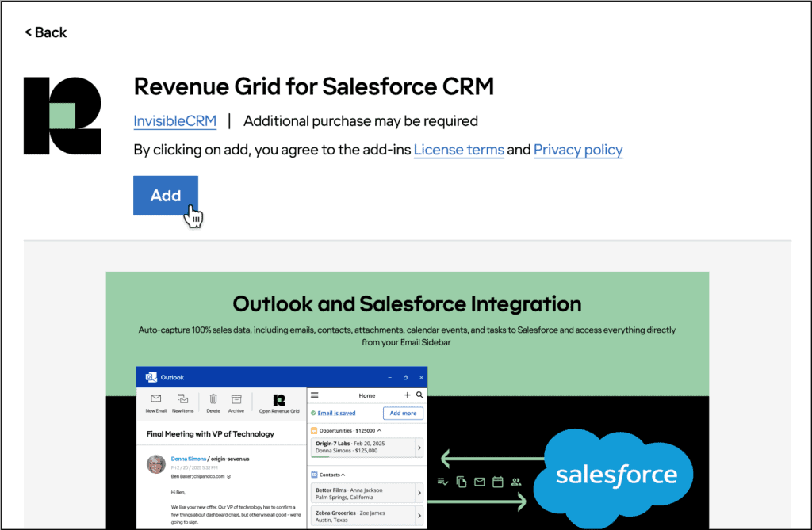This screenshot has width=812, height=530.
Task: Open the Privacy policy link
Action: coord(577,150)
